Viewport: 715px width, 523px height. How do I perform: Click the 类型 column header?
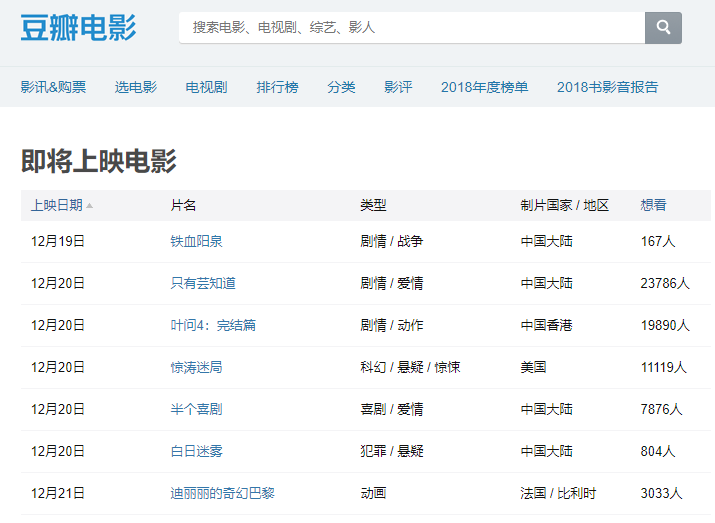373,205
